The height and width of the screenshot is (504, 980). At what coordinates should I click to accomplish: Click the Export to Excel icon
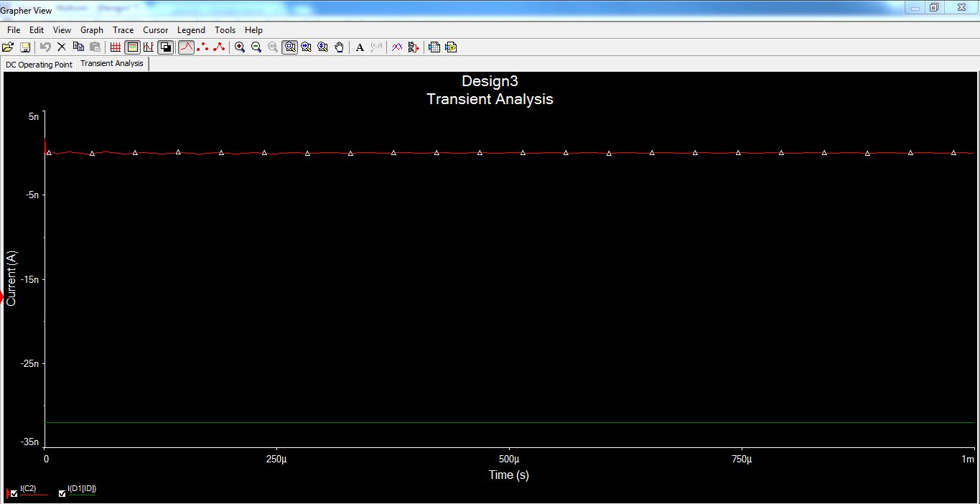[434, 47]
